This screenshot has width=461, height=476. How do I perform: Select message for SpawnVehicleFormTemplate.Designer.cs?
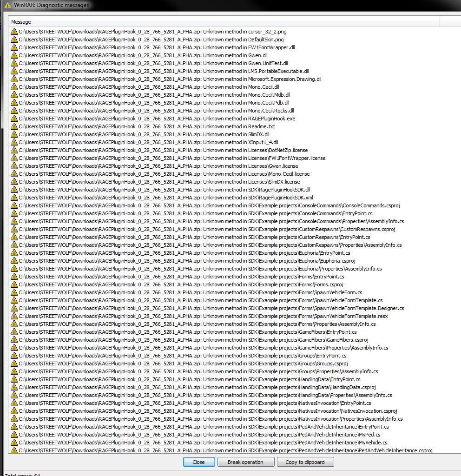coord(211,308)
